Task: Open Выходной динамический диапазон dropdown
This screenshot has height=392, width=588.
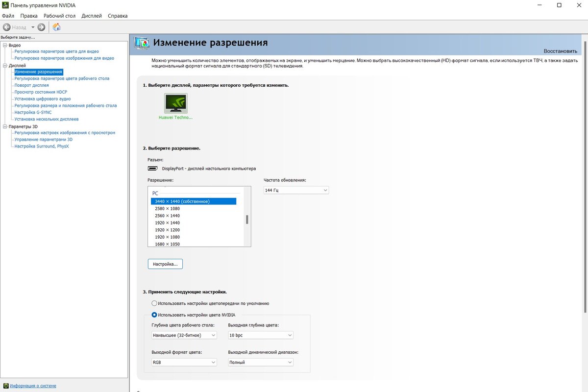Action: [x=261, y=362]
